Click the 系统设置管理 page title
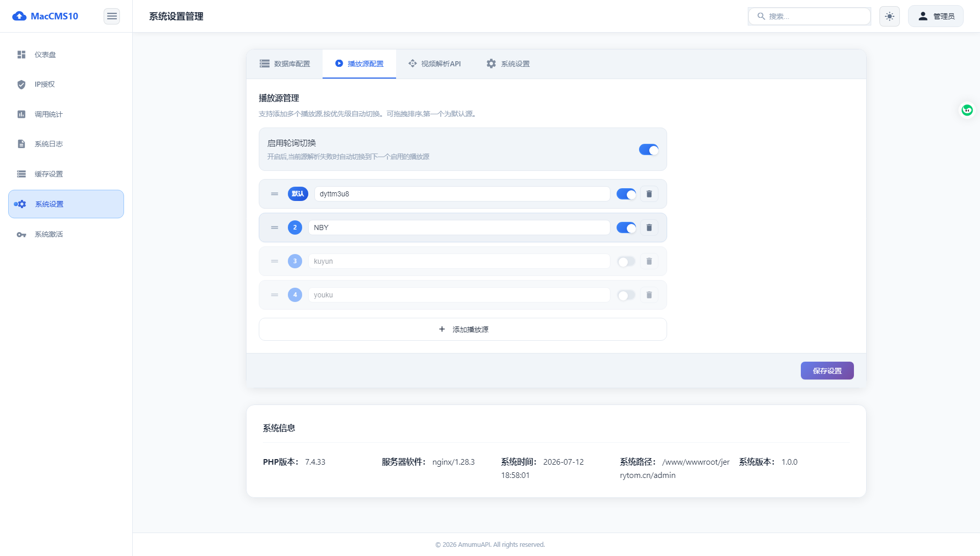This screenshot has height=556, width=980. tap(176, 16)
